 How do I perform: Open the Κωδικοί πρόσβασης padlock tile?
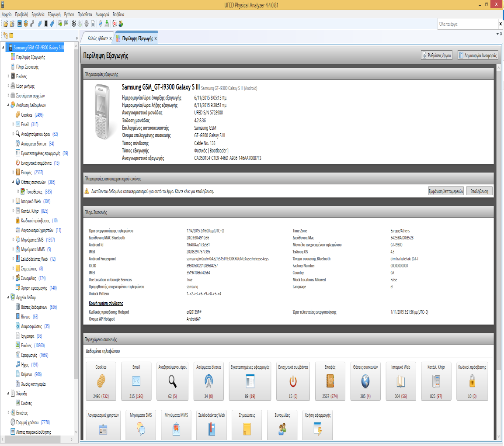point(472,381)
